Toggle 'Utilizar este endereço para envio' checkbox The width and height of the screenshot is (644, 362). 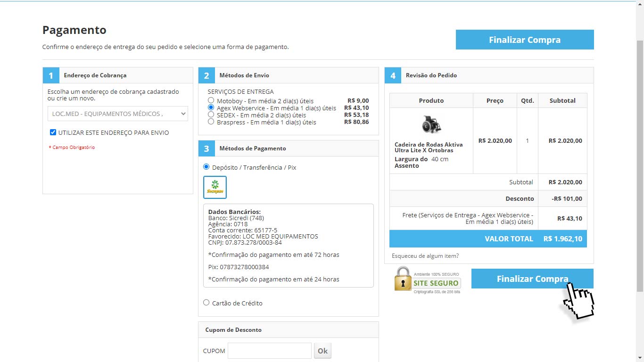[53, 132]
